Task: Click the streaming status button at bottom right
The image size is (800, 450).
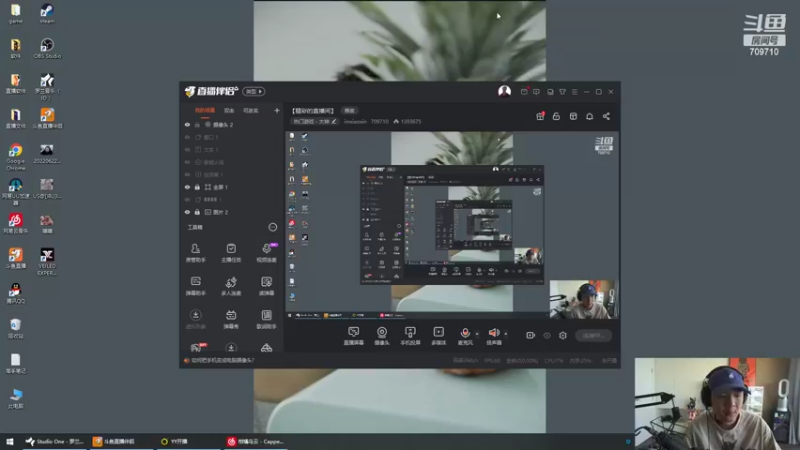Action: tap(593, 335)
